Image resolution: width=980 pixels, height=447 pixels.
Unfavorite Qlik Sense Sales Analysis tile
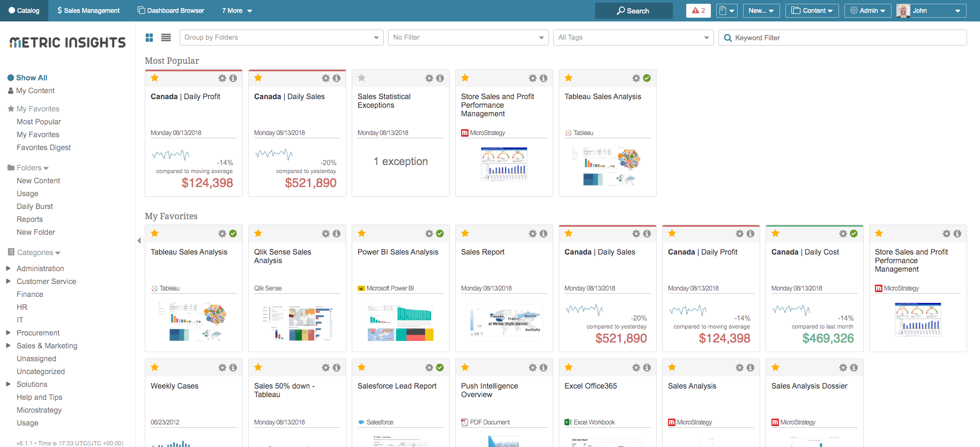(x=258, y=233)
